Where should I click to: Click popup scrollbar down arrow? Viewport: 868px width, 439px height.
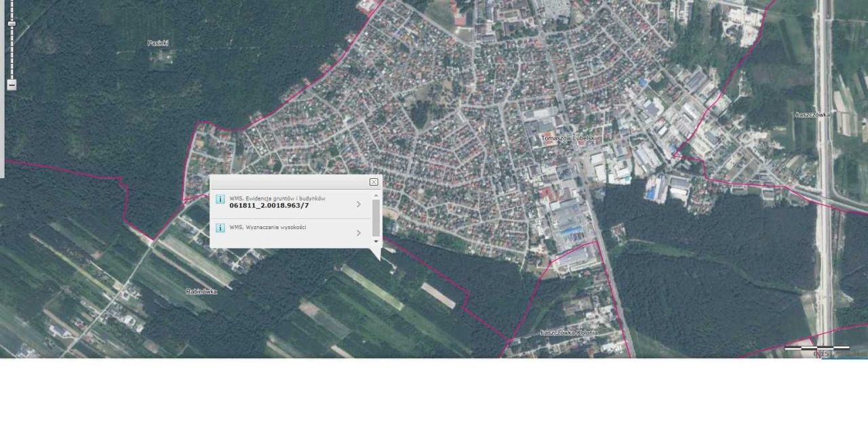pos(376,241)
